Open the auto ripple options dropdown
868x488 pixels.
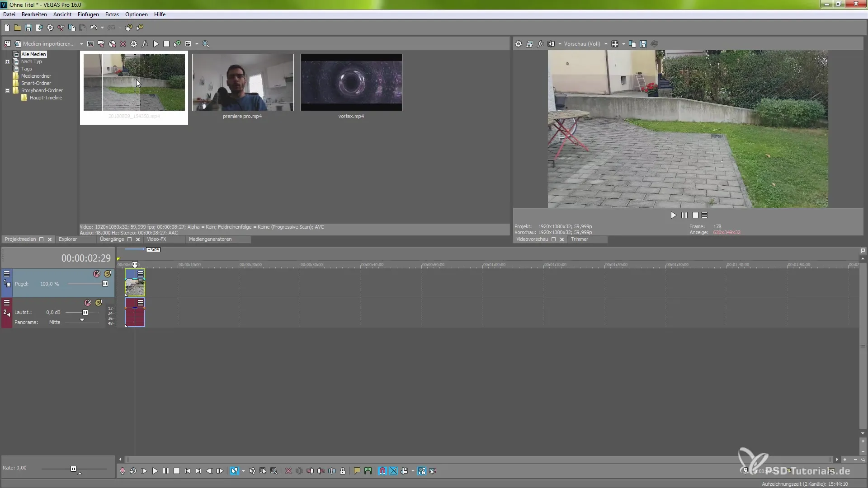coord(413,471)
